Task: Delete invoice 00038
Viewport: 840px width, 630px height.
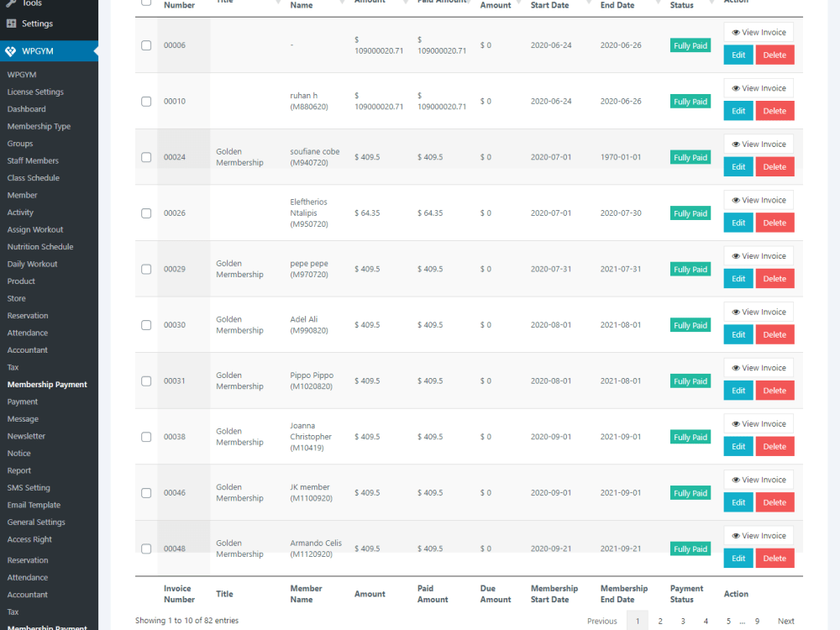Action: pyautogui.click(x=774, y=447)
